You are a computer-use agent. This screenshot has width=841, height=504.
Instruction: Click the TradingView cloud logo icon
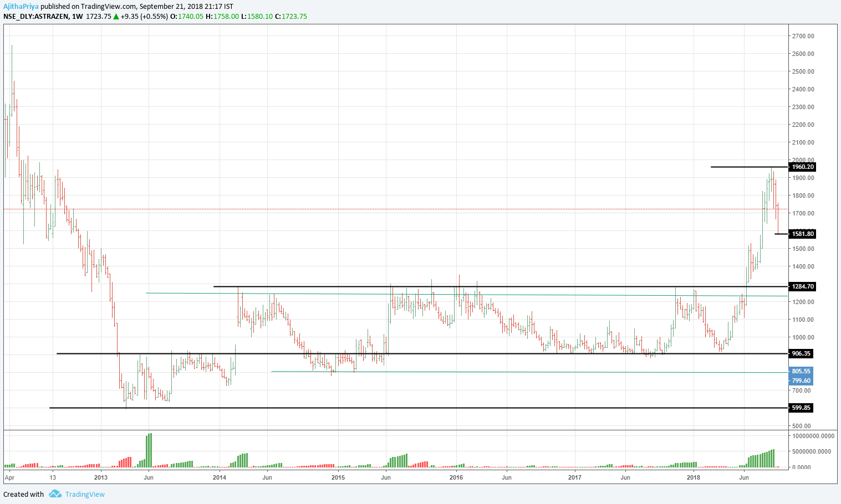[x=54, y=494]
